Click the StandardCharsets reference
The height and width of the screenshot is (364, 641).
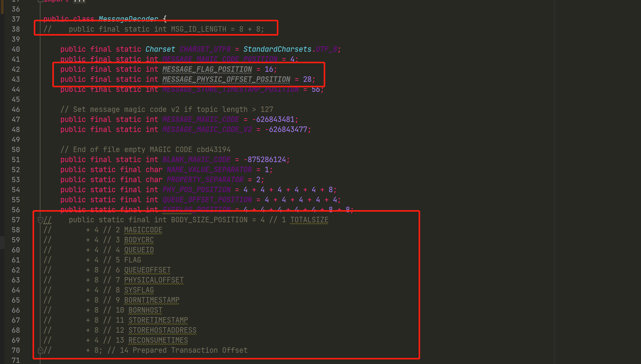click(x=277, y=49)
